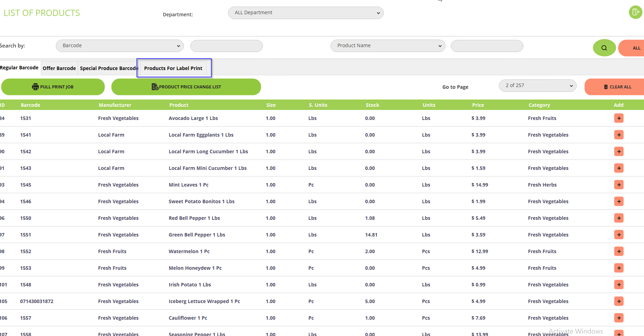Click plus icon for Watermelon 1 Pc
The image size is (644, 336).
coord(619,251)
